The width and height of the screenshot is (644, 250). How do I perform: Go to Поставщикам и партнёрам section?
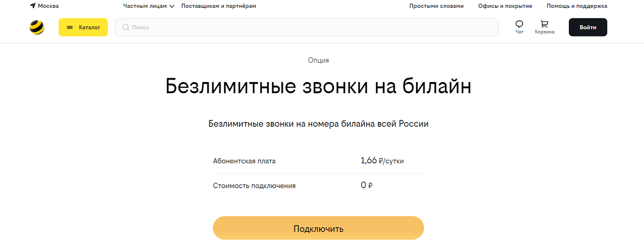point(219,6)
